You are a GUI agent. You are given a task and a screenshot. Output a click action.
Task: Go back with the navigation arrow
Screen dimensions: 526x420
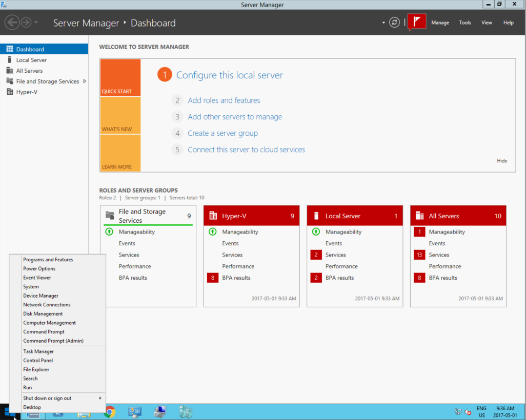click(x=12, y=23)
